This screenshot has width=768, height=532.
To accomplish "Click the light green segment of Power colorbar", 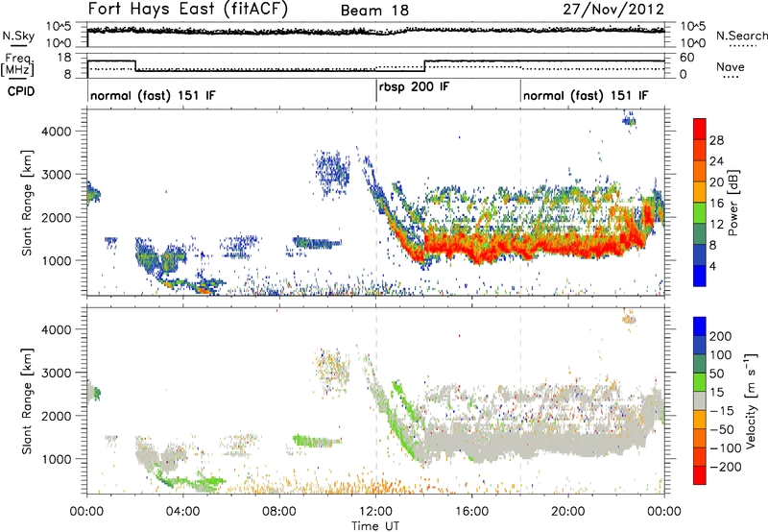I will 700,212.
